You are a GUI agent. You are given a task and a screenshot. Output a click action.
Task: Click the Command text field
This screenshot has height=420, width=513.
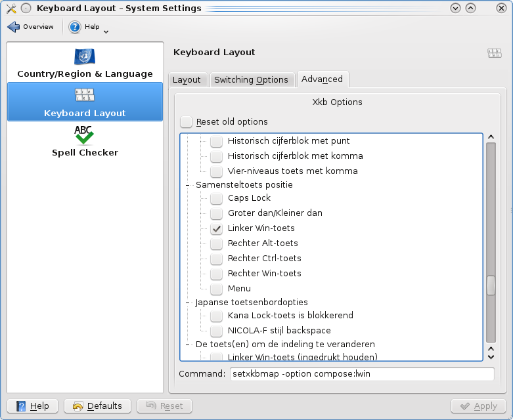362,373
